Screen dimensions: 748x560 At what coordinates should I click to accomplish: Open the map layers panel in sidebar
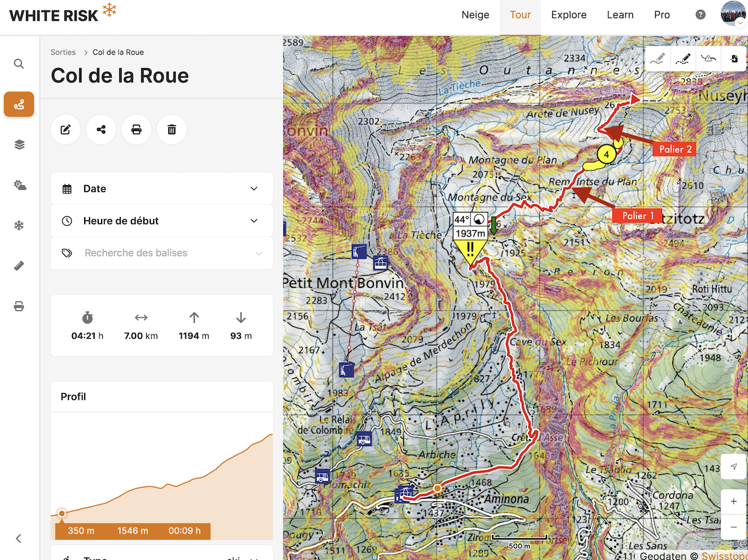[19, 145]
